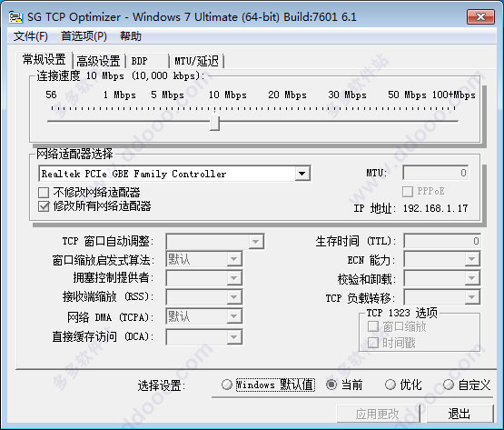This screenshot has width=504, height=430.
Task: Click the 30 Mbps scale label
Action: point(347,95)
